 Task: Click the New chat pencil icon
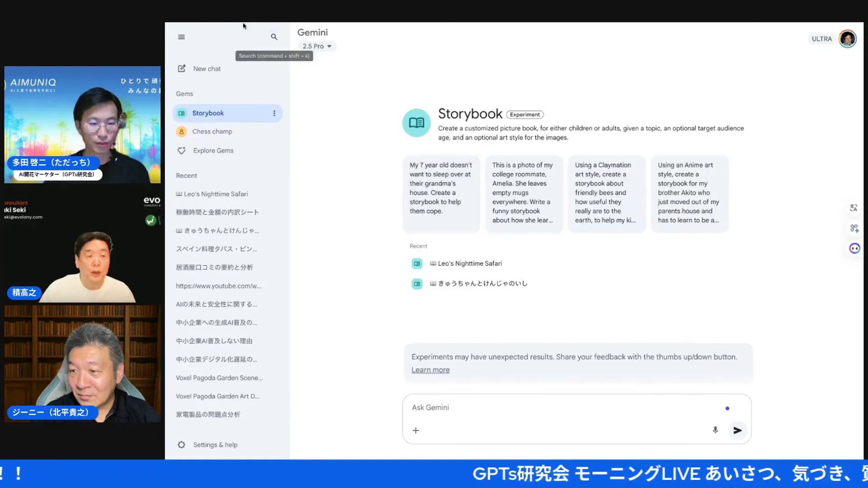tap(182, 69)
